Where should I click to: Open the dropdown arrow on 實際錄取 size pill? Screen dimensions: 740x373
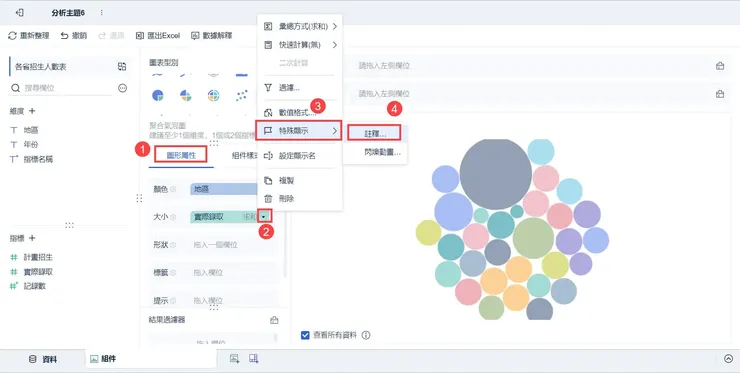(x=264, y=217)
